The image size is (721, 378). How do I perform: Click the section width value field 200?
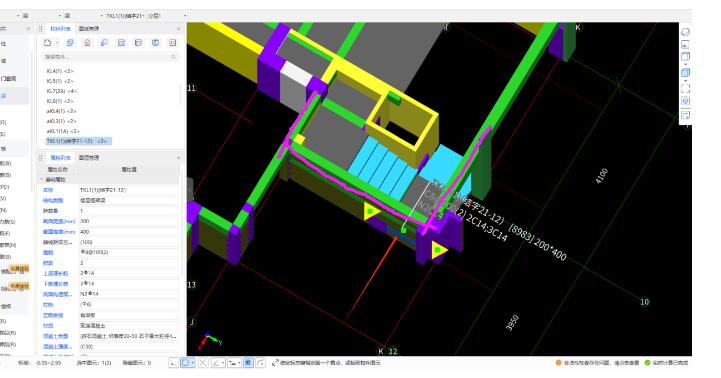coord(128,221)
